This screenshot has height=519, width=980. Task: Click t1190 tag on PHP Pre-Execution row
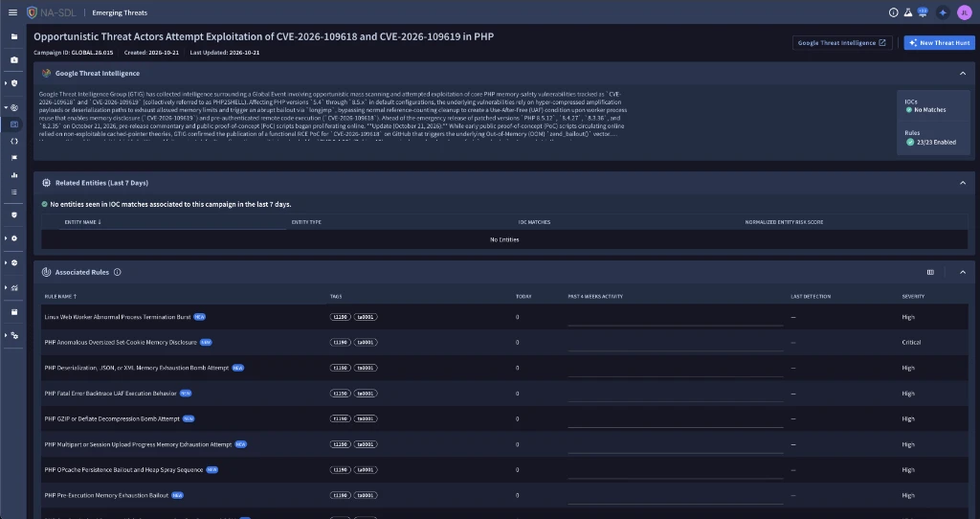[340, 495]
